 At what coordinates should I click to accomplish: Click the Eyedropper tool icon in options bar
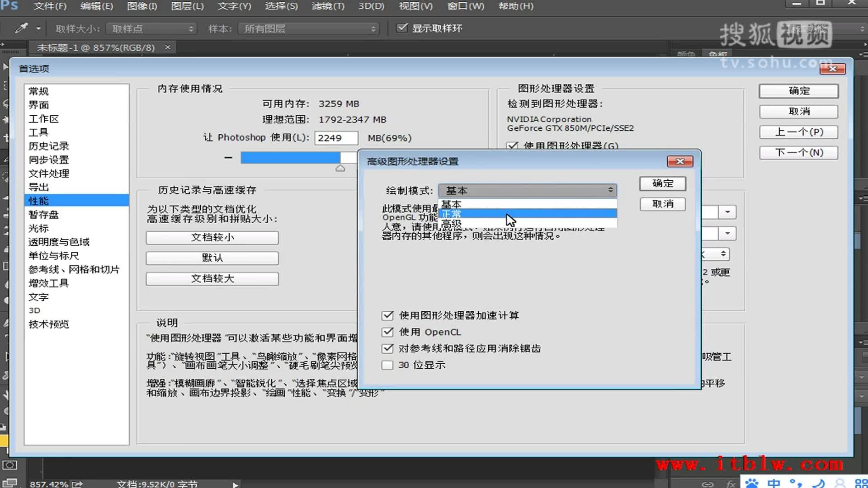click(x=21, y=28)
